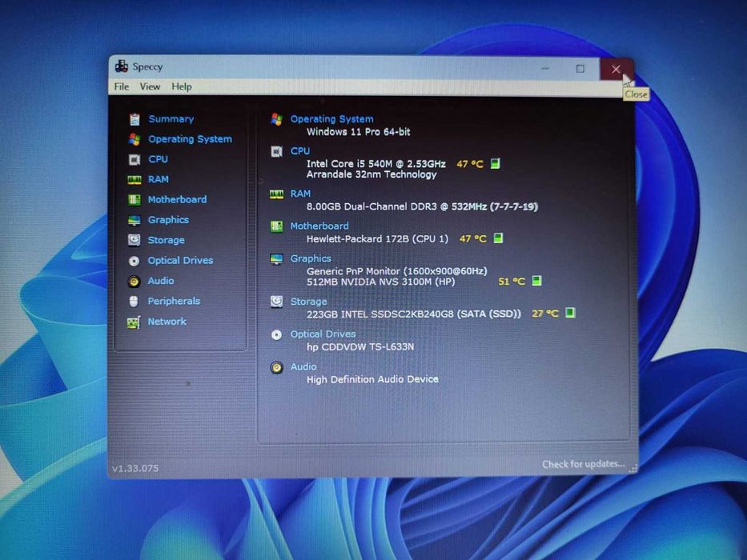The height and width of the screenshot is (560, 747).
Task: Click Check for updates link
Action: point(583,464)
